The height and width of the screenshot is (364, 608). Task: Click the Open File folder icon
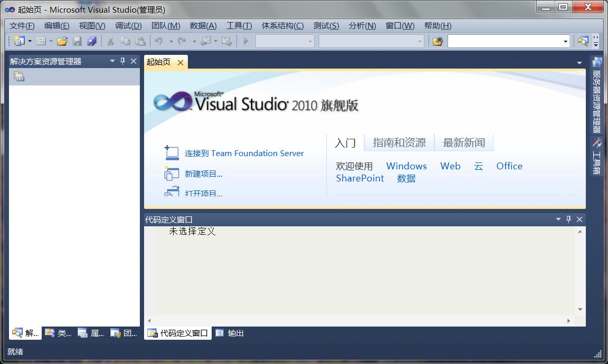pyautogui.click(x=63, y=41)
